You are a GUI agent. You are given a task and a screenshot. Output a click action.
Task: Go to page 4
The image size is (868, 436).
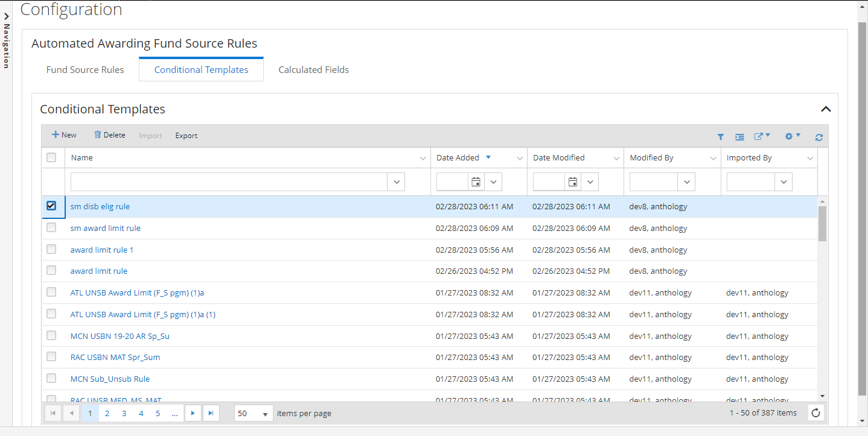(141, 413)
